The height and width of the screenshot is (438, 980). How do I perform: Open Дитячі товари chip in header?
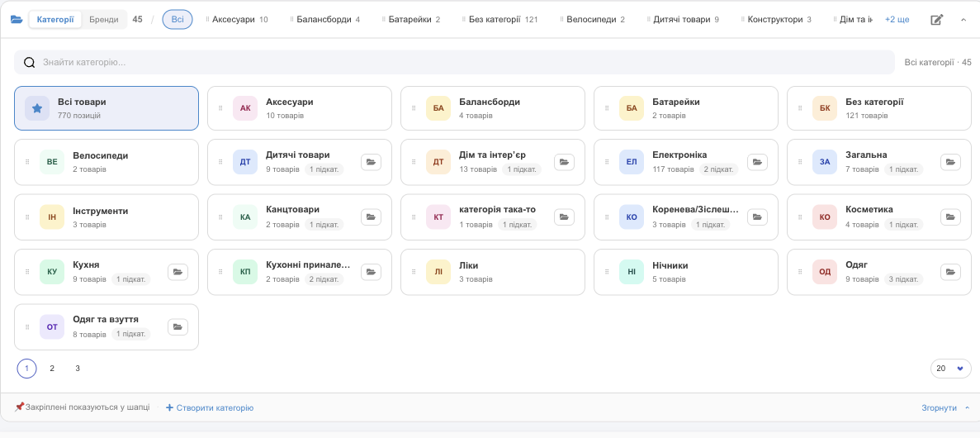(x=682, y=19)
